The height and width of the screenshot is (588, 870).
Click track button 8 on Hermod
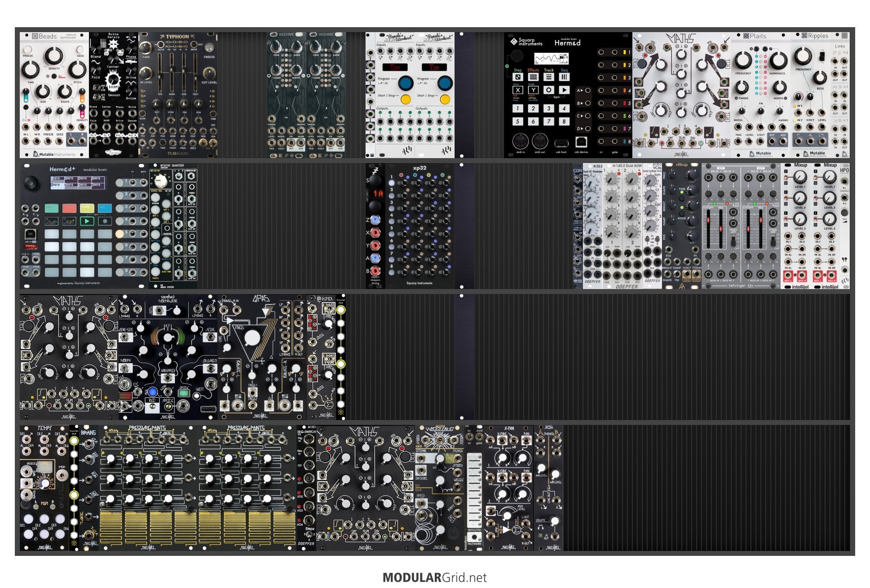564,121
